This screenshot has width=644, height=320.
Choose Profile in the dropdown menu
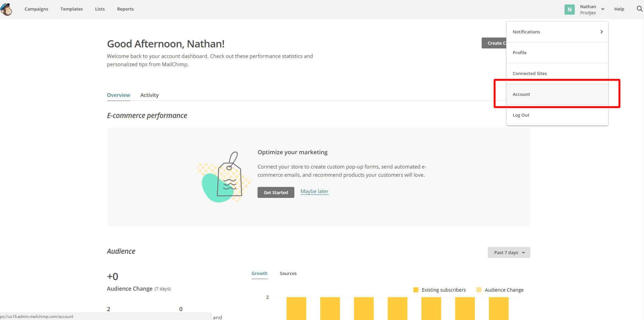519,53
